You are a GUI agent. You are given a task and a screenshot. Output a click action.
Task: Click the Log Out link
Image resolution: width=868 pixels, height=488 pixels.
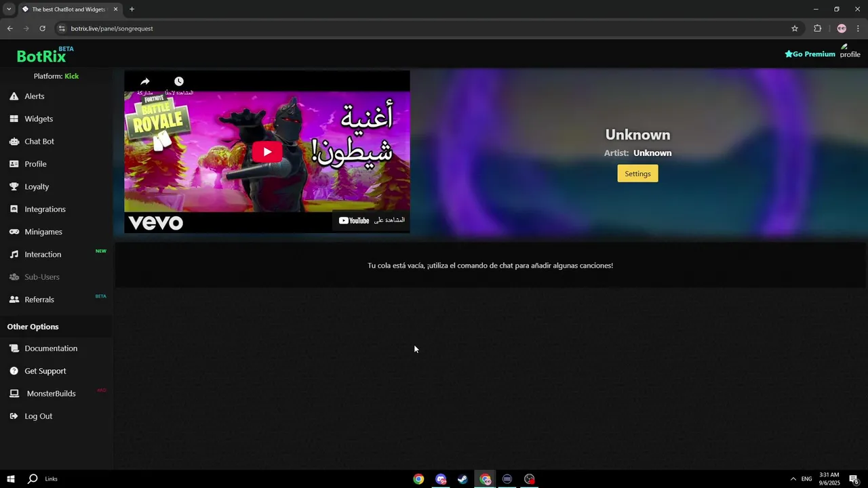pos(39,416)
